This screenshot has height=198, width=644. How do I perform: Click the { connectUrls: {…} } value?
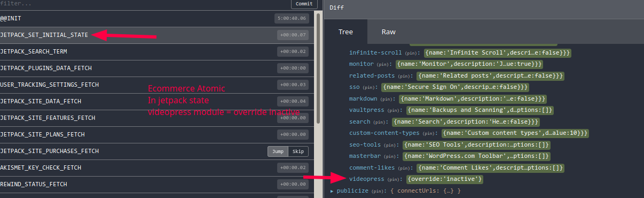pyautogui.click(x=425, y=191)
